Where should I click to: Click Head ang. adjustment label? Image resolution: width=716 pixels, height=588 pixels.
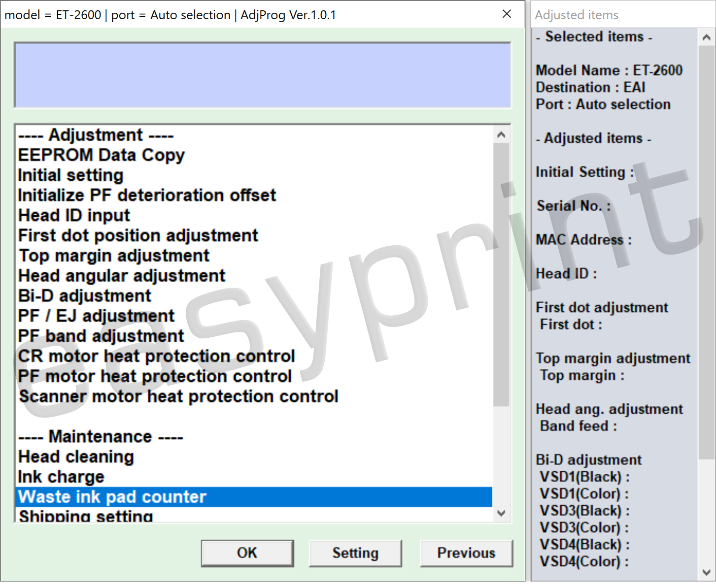(609, 409)
